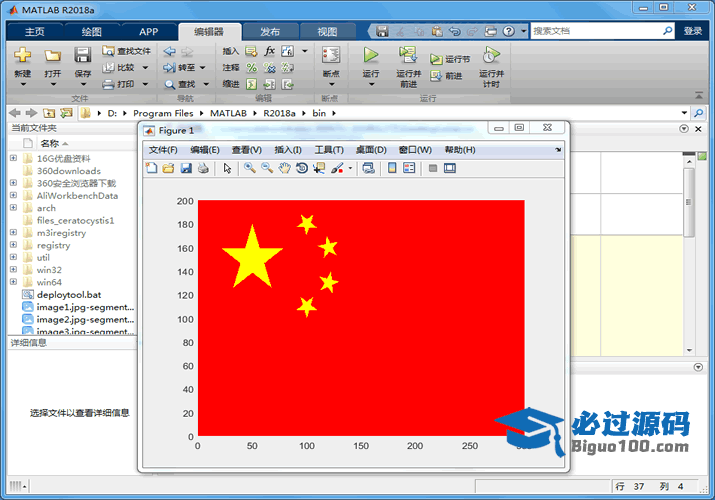The image size is (715, 500).
Task: Click Login (登录) button
Action: [693, 31]
